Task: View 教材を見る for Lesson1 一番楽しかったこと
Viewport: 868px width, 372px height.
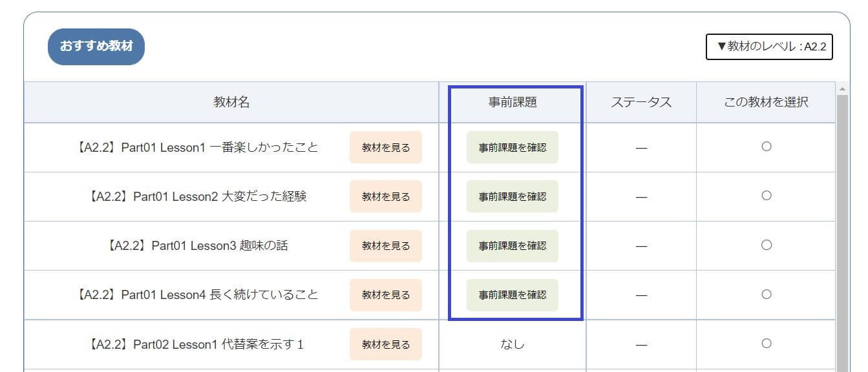Action: coord(386,147)
